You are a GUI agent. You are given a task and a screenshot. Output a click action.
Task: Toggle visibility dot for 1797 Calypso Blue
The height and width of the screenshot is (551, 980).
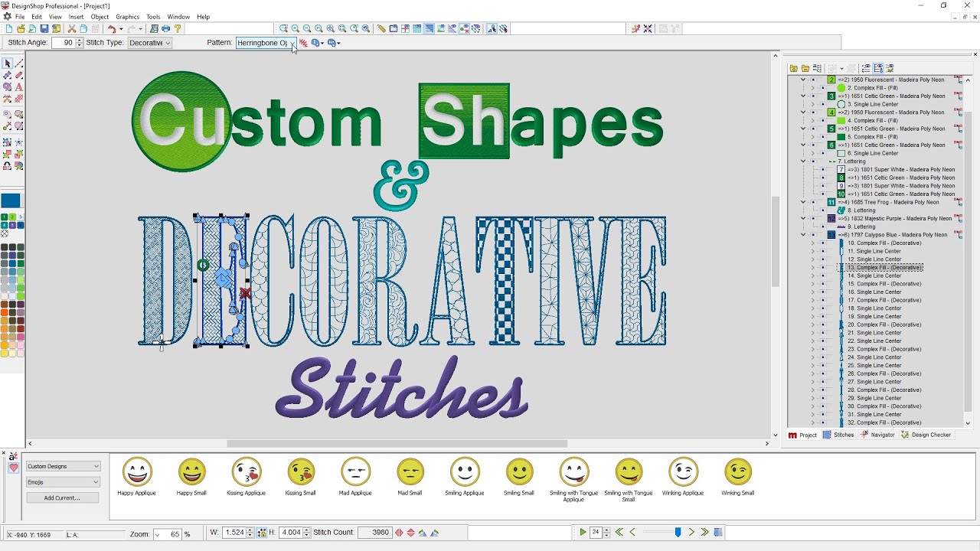[x=813, y=235]
